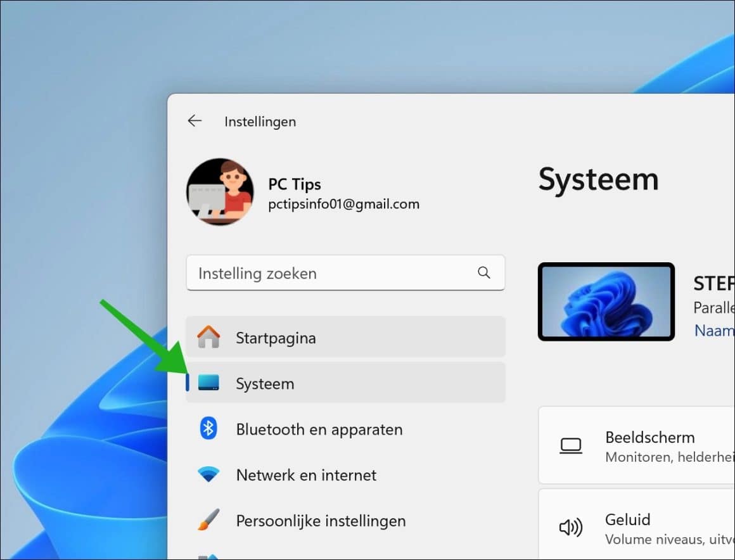
Task: Click the monitor icon on the Beeldscherm card
Action: 570,445
